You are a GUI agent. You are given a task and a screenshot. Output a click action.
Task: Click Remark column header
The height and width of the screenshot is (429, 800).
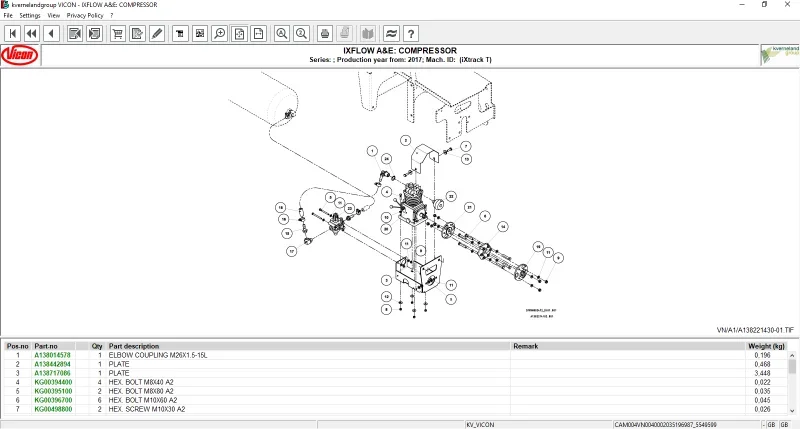628,346
